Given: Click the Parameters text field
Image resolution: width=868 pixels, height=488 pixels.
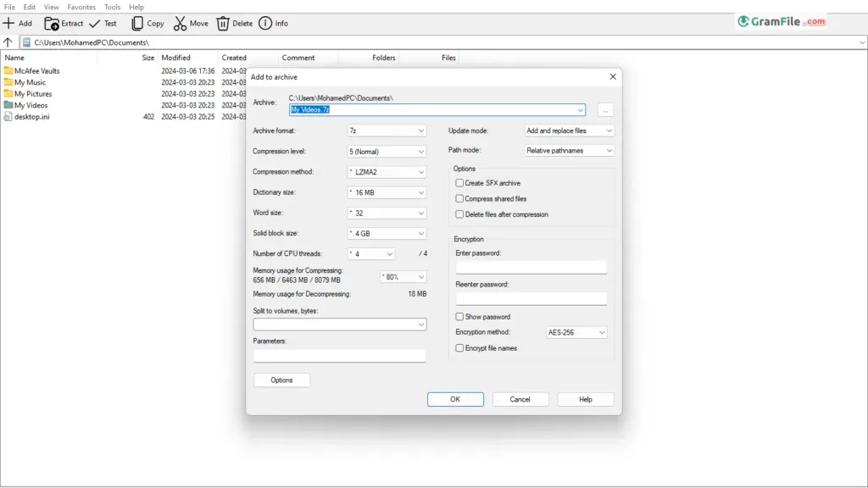Looking at the screenshot, I should 340,355.
